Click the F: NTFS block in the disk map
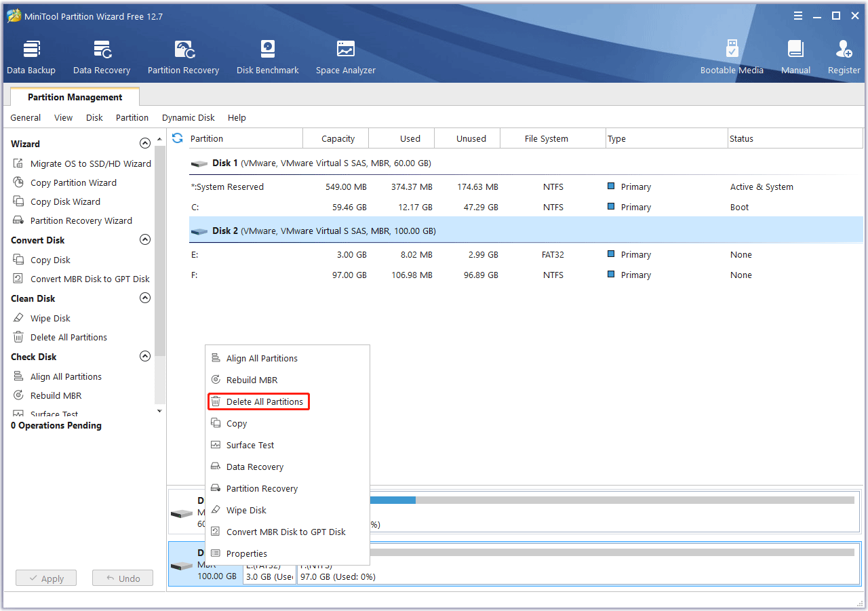Viewport: 868px width, 611px height. (578, 564)
